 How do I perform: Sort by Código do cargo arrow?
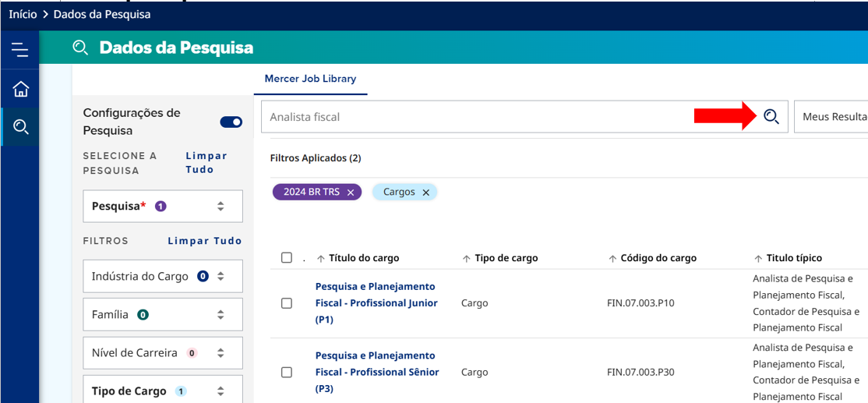[612, 259]
